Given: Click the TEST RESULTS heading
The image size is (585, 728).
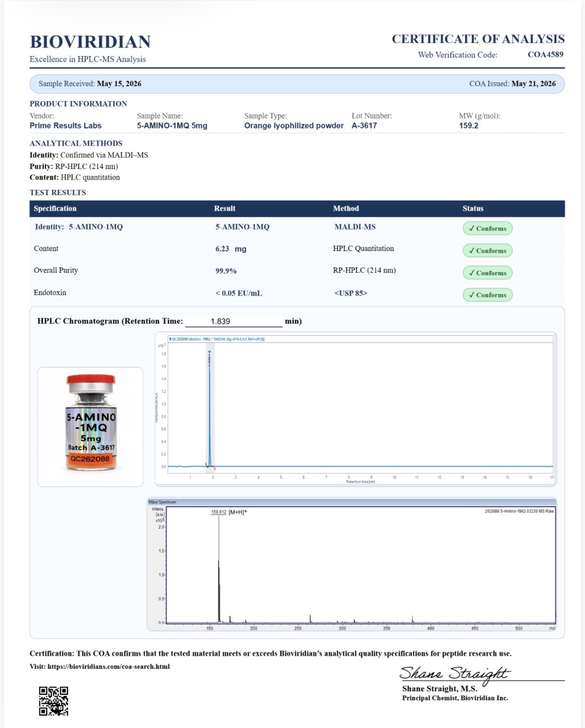Looking at the screenshot, I should point(58,192).
